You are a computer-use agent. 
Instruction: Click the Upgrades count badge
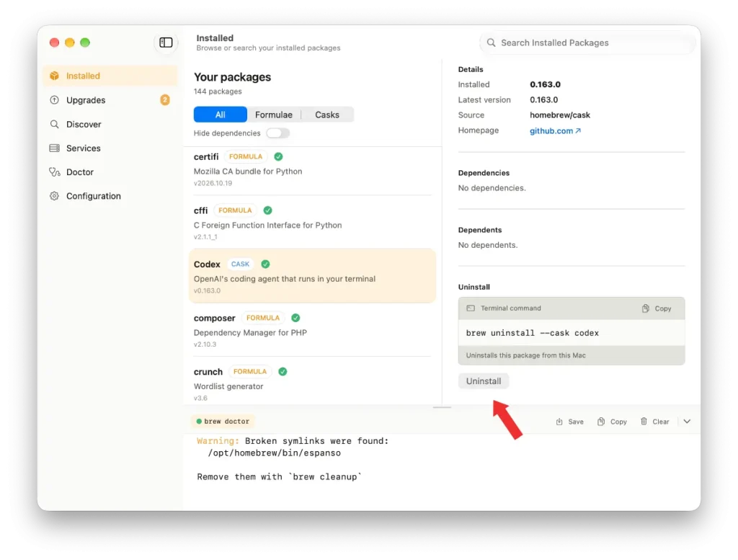pyautogui.click(x=165, y=99)
